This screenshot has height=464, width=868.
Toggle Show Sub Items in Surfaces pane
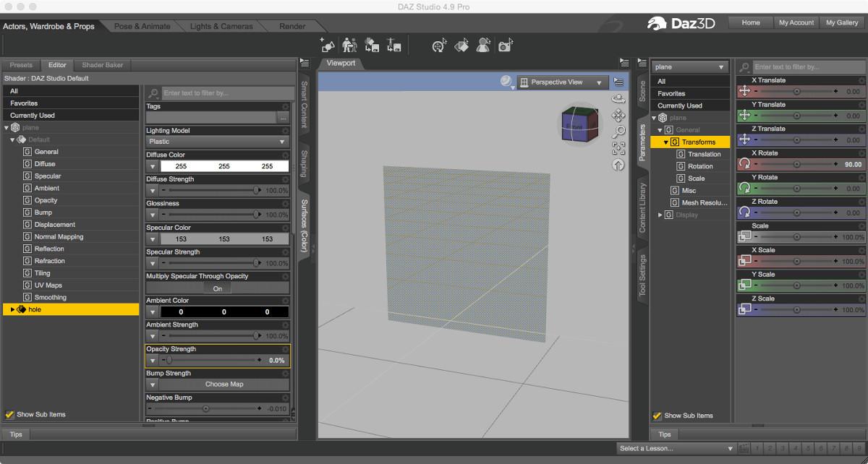click(9, 415)
